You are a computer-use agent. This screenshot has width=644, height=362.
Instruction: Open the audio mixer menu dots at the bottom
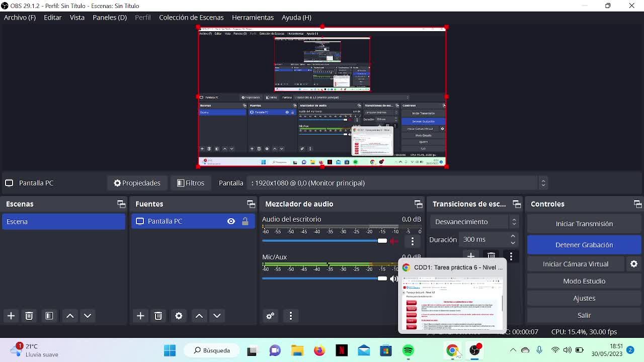pyautogui.click(x=290, y=316)
